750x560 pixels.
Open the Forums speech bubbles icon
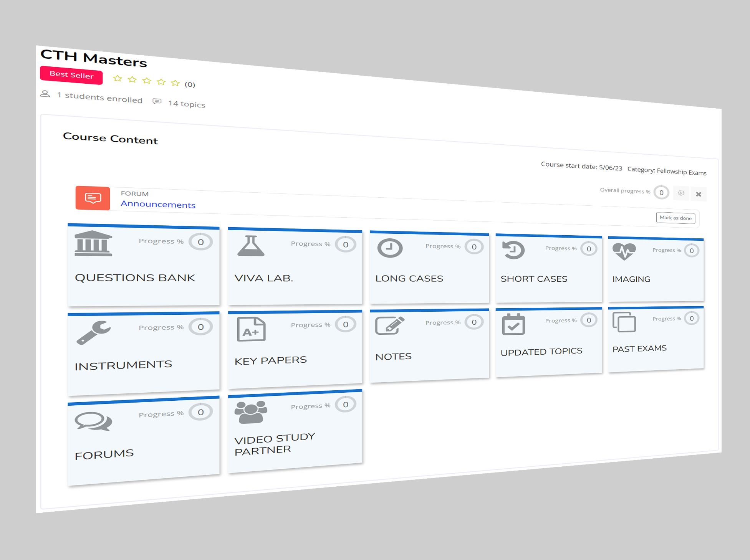click(x=93, y=421)
